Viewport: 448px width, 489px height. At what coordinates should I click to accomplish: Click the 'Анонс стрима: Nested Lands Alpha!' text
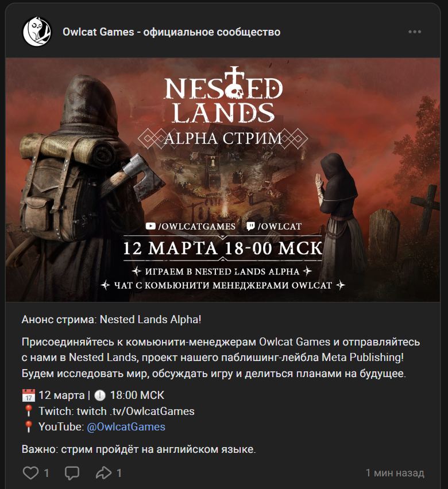pos(111,320)
